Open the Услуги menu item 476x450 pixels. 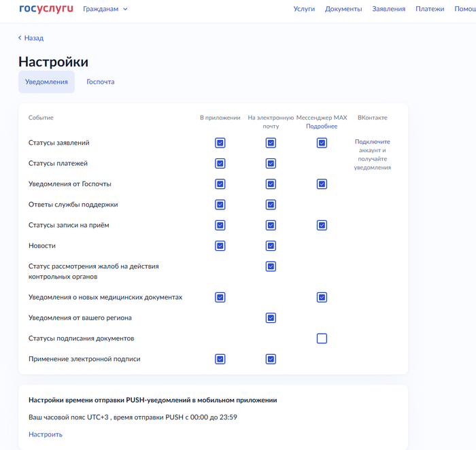click(x=304, y=9)
